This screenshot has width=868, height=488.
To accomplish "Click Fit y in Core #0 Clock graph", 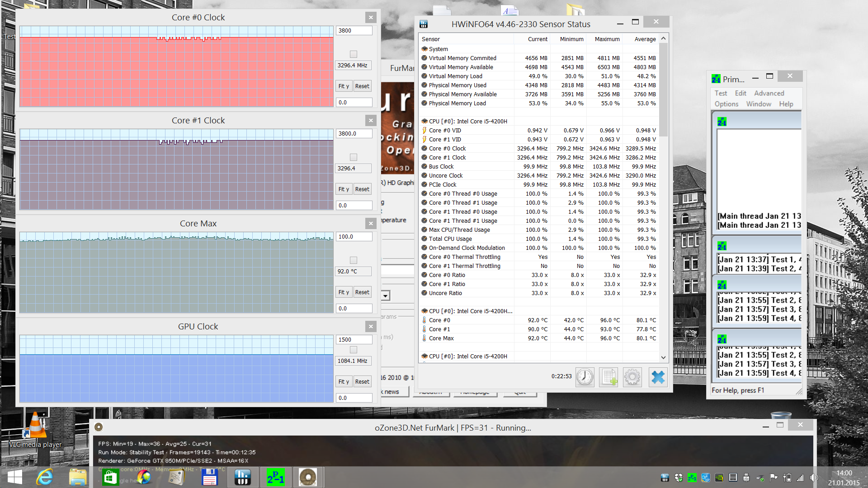I will coord(344,86).
